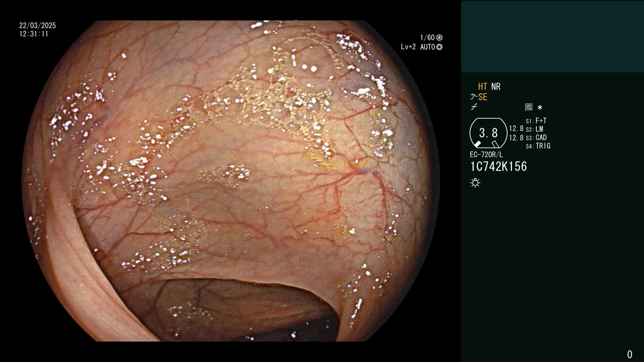This screenshot has height=362, width=644.
Task: Click the scope model EC-720R/L
Action: [x=486, y=155]
